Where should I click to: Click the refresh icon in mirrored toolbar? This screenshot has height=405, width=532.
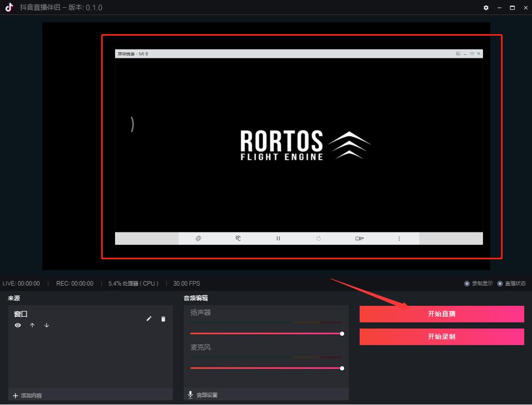point(318,239)
